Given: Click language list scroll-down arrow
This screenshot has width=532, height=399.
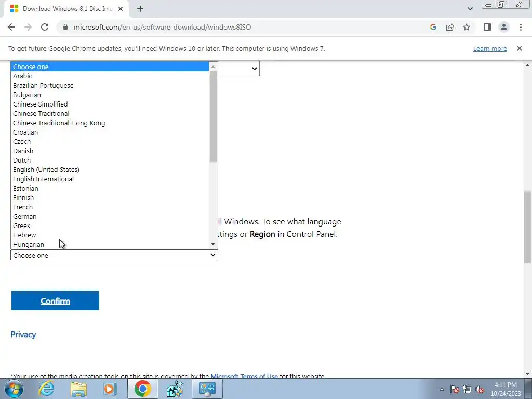Looking at the screenshot, I should click(x=213, y=244).
